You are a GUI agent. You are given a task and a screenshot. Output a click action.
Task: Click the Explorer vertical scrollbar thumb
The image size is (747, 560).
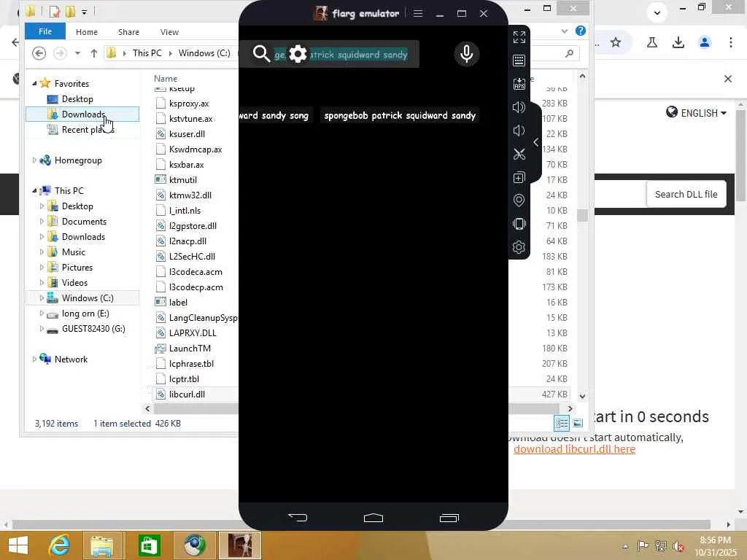[x=582, y=215]
